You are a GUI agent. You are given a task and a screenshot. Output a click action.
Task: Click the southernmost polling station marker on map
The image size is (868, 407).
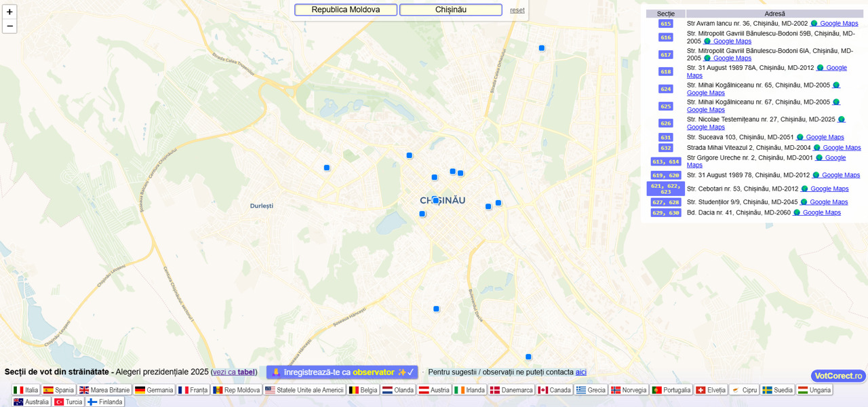tap(528, 357)
